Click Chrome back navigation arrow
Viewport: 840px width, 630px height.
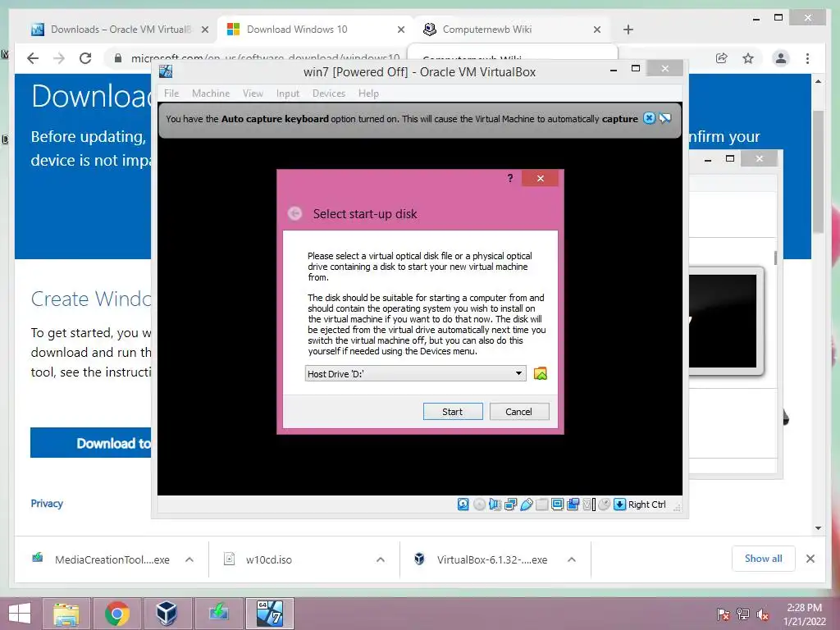33,58
